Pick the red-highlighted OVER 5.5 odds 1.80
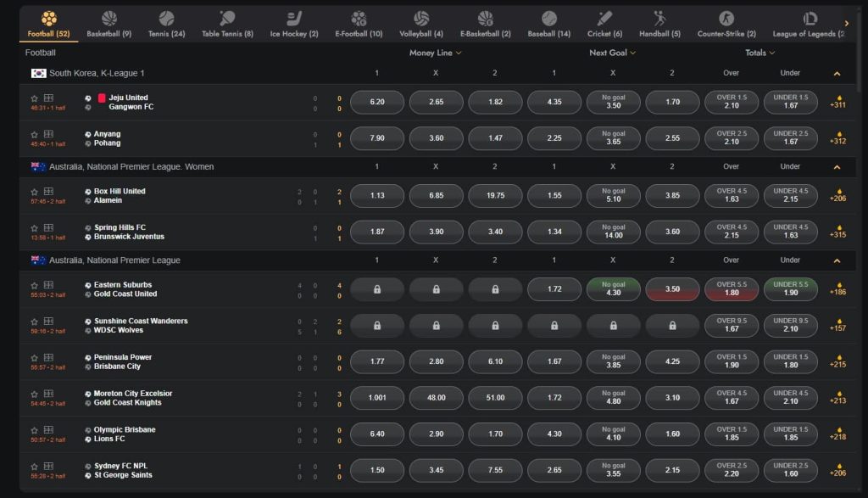The image size is (868, 498). pyautogui.click(x=732, y=289)
